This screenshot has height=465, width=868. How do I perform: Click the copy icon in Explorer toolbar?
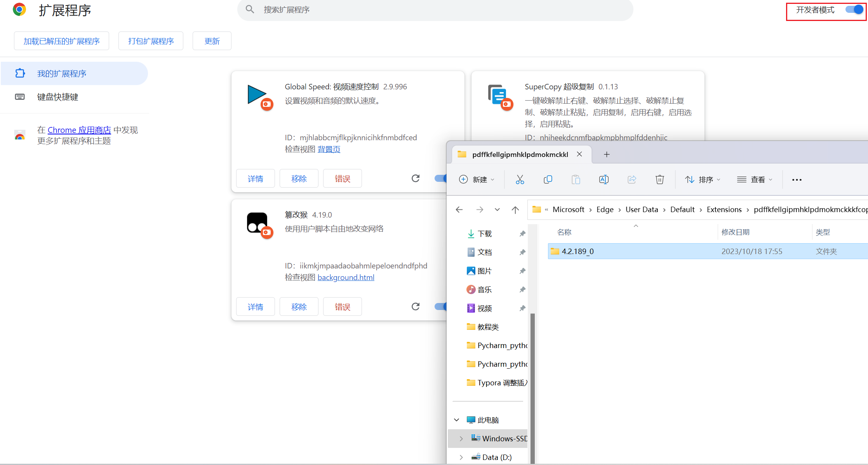[548, 179]
